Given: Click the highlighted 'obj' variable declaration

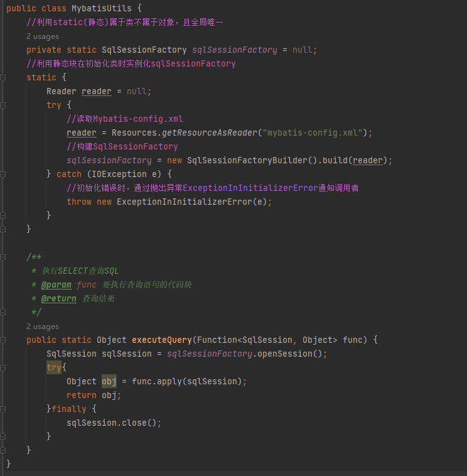Looking at the screenshot, I should click(109, 381).
